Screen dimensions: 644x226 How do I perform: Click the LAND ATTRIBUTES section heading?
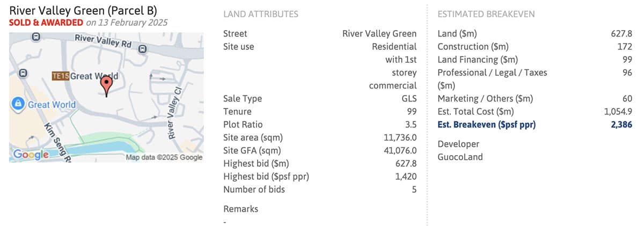coord(260,14)
